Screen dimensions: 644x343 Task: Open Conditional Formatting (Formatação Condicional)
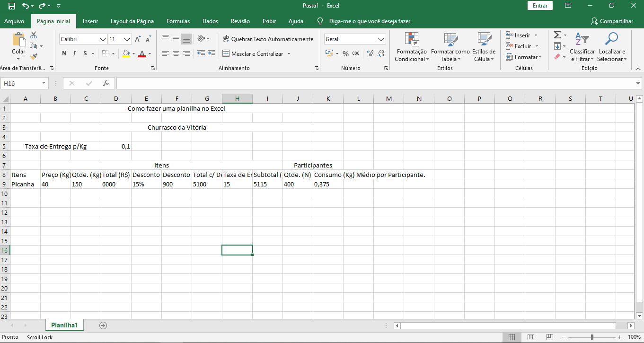click(x=411, y=48)
